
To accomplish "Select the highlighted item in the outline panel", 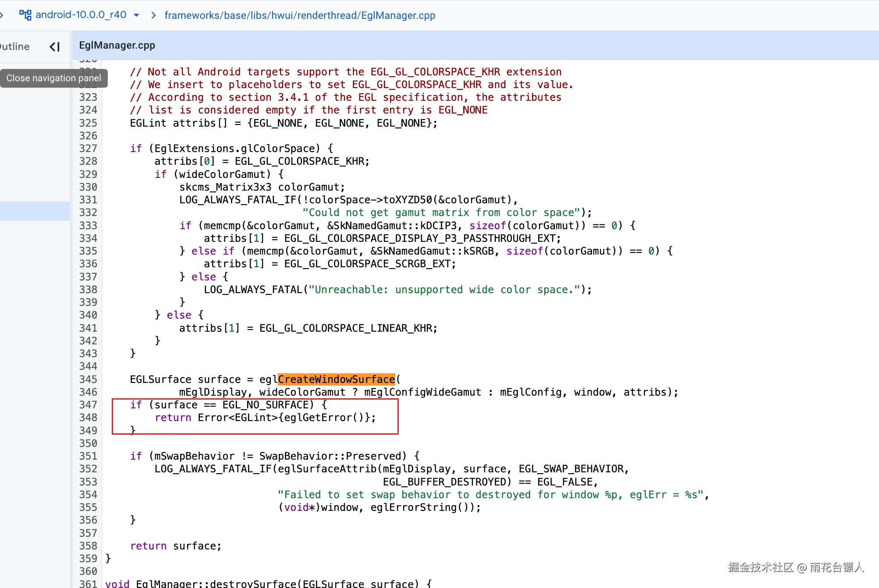I will pos(34,211).
